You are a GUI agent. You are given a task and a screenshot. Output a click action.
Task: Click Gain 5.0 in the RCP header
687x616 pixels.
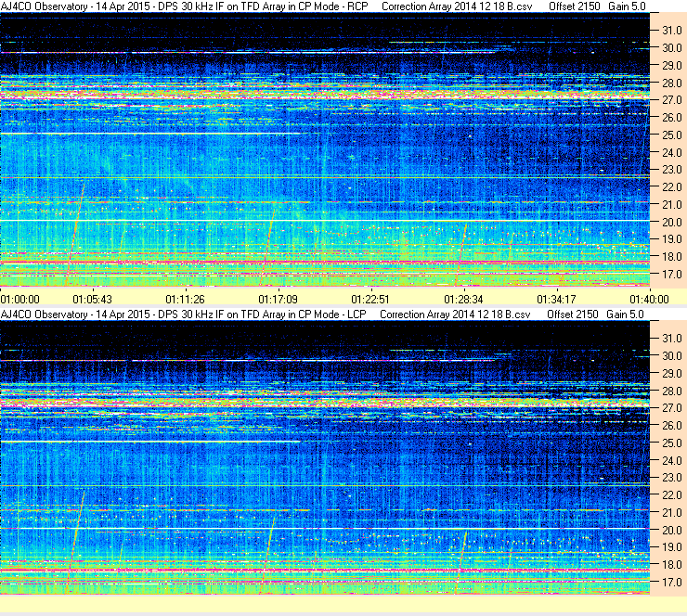click(x=627, y=6)
